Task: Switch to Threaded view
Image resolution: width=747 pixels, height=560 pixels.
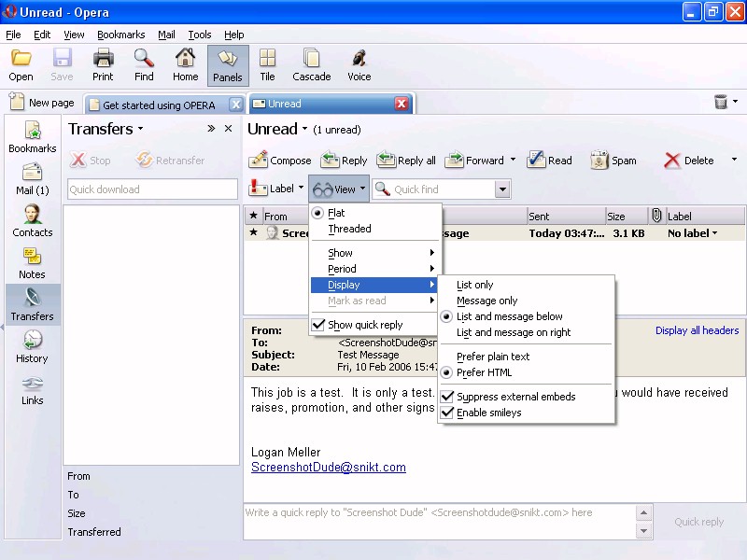Action: [349, 229]
